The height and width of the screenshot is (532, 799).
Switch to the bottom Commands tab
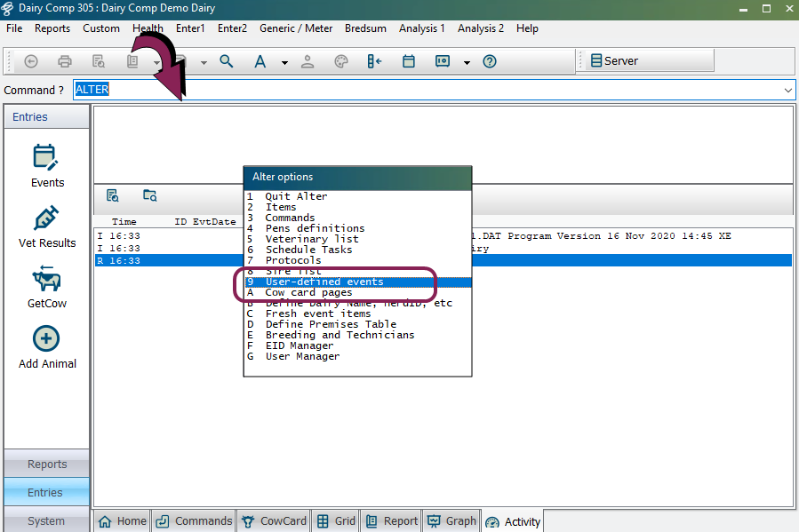click(x=194, y=521)
